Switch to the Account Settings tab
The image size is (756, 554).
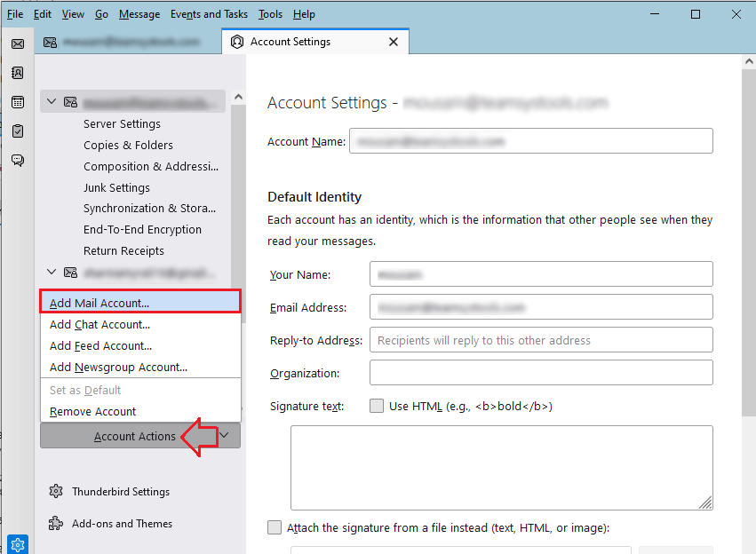coord(315,42)
